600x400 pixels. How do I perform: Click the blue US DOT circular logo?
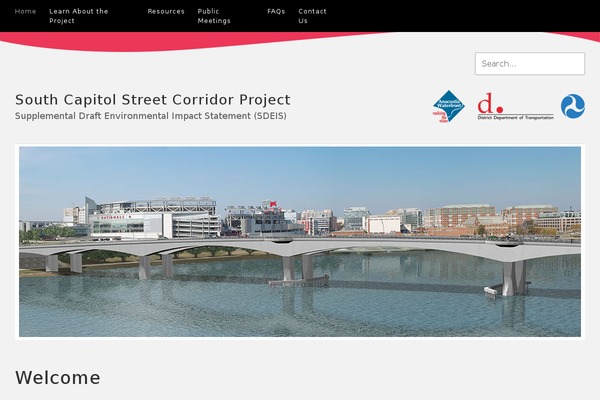click(x=573, y=106)
